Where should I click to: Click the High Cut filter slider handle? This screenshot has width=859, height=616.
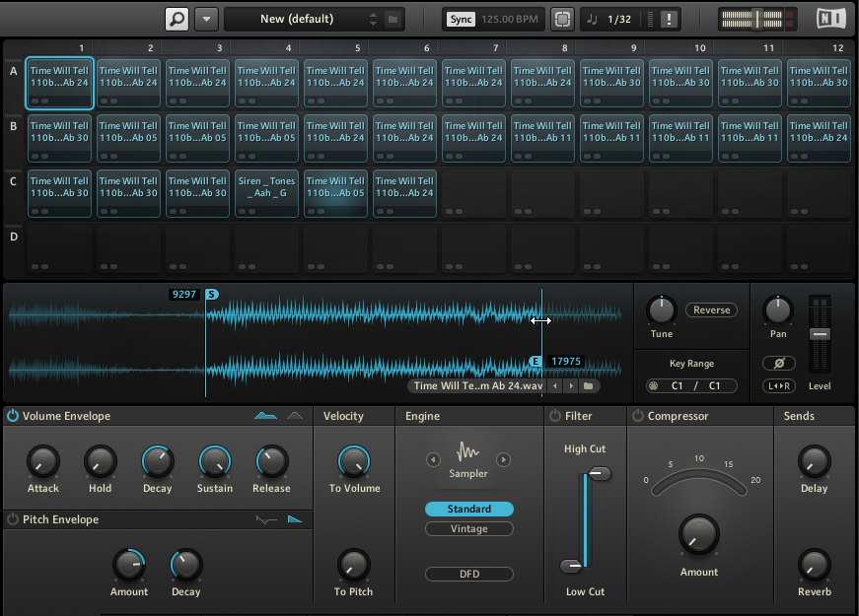tap(598, 474)
